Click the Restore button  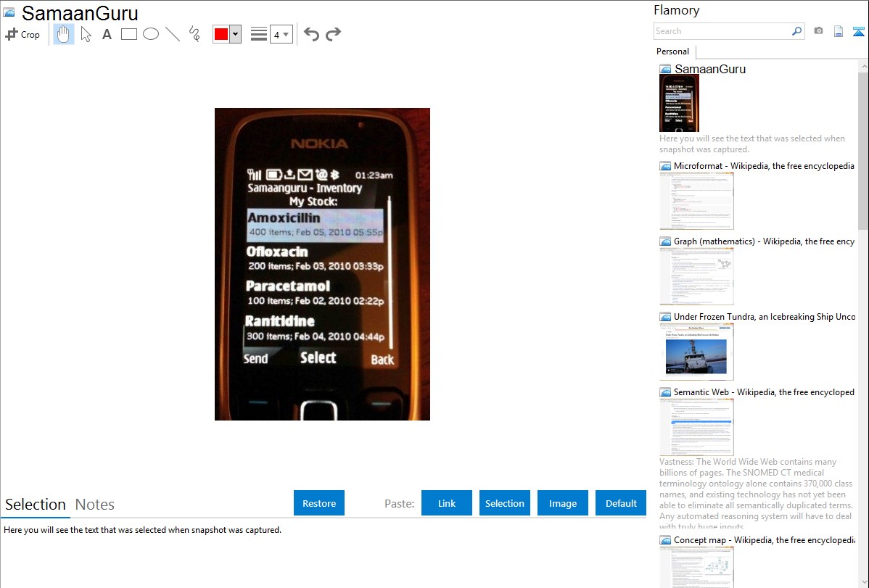(319, 503)
